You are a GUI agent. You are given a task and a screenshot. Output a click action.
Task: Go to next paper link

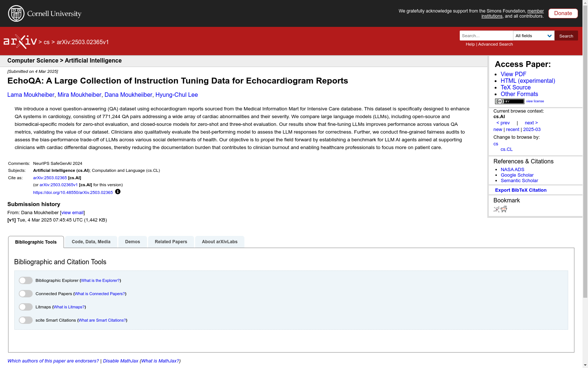coord(531,123)
